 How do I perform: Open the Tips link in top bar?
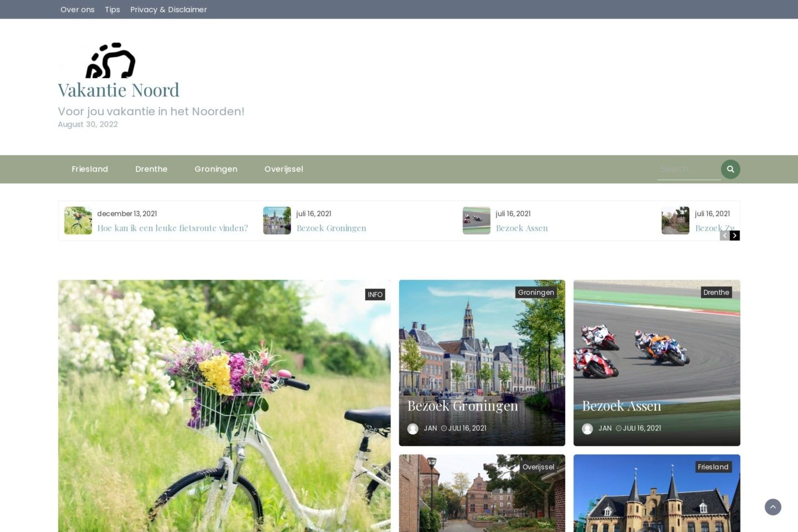click(112, 9)
